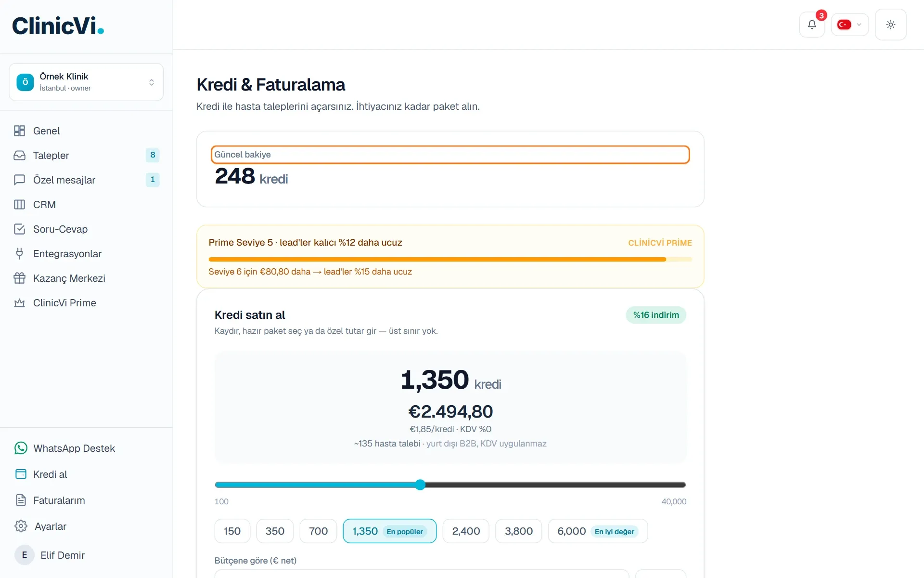The height and width of the screenshot is (578, 924).
Task: Click 'Seviye 6 için €80,80 daha' text
Action: pyautogui.click(x=259, y=272)
